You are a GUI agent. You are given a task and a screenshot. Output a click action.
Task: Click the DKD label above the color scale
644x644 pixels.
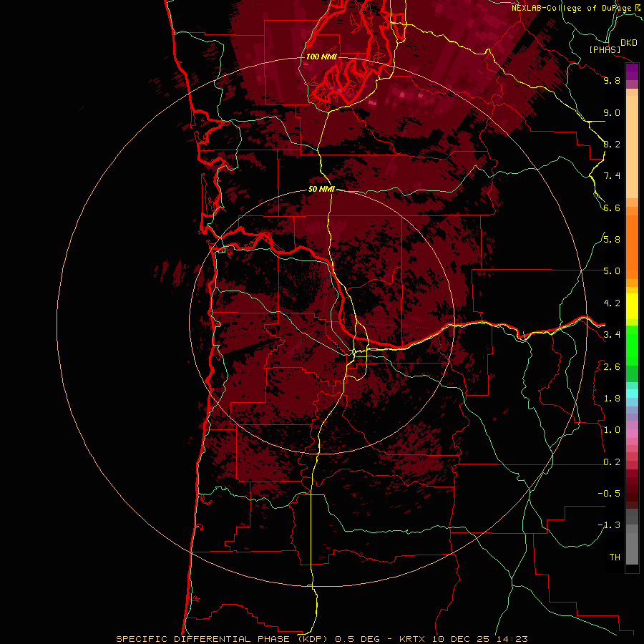[x=629, y=43]
